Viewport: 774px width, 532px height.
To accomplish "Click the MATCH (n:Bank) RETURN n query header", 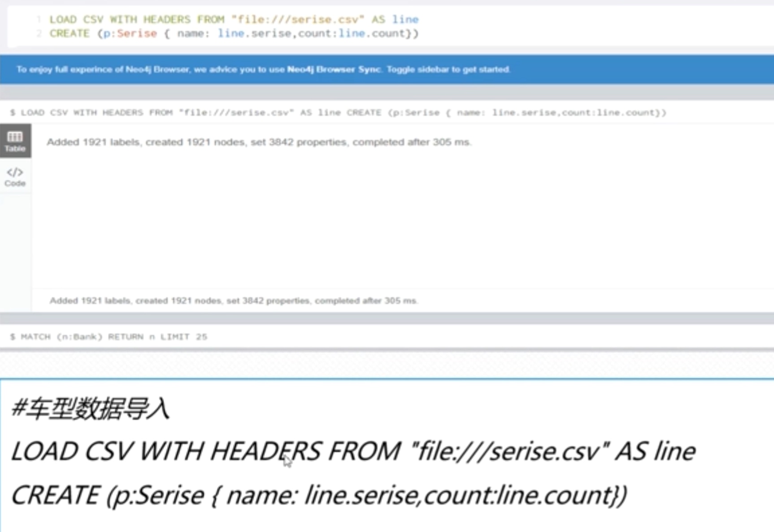I will (x=109, y=337).
